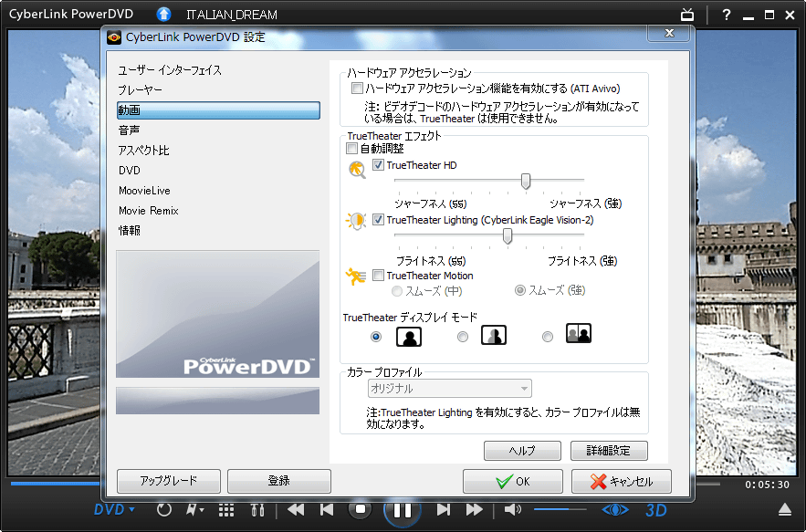The width and height of the screenshot is (806, 532).
Task: Open the DVD source dropdown menu
Action: (114, 510)
